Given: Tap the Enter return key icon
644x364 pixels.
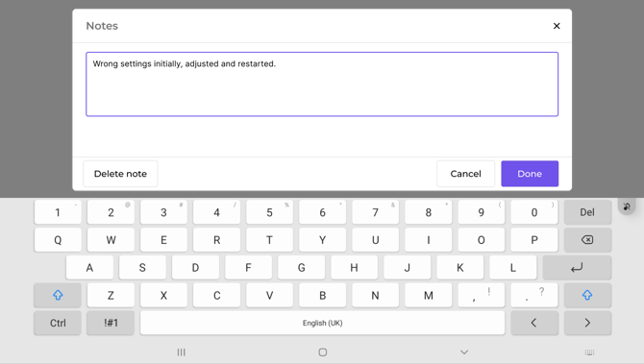Looking at the screenshot, I should [x=577, y=268].
